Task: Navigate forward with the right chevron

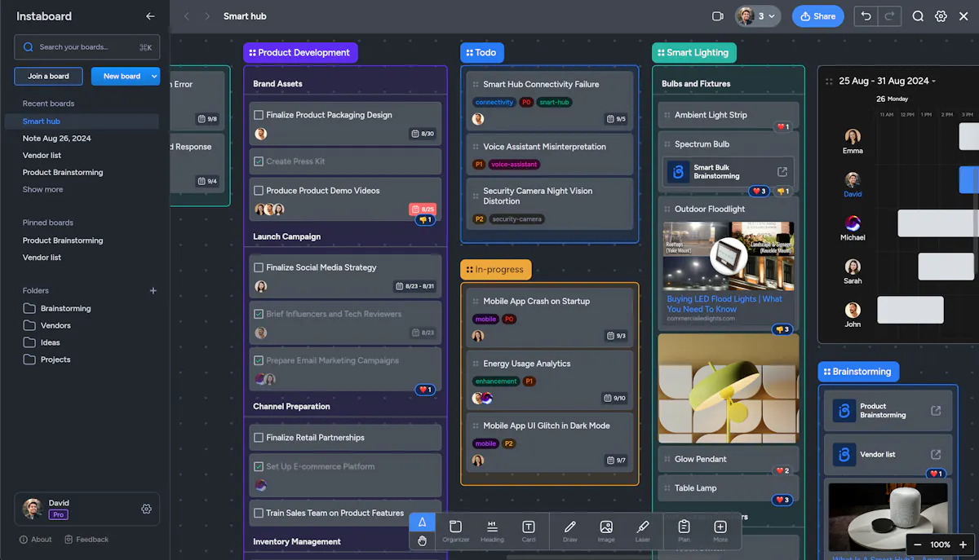Action: tap(206, 16)
